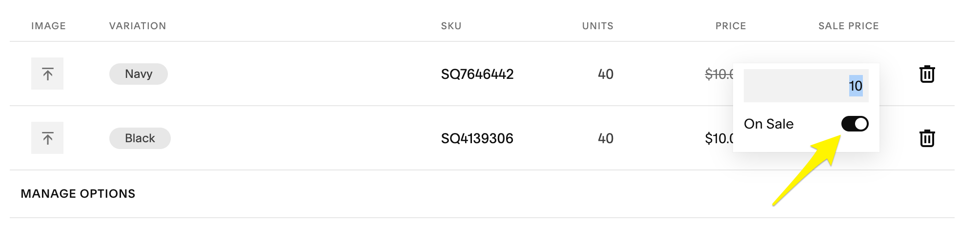Click the upload image icon for Navy
980x225 pixels.
pos(47,74)
